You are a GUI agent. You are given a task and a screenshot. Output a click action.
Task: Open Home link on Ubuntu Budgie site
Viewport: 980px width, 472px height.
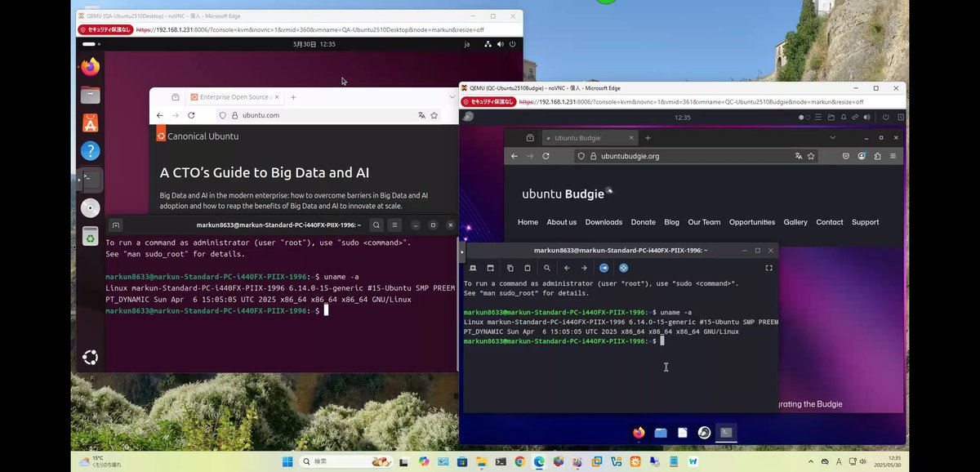(528, 222)
